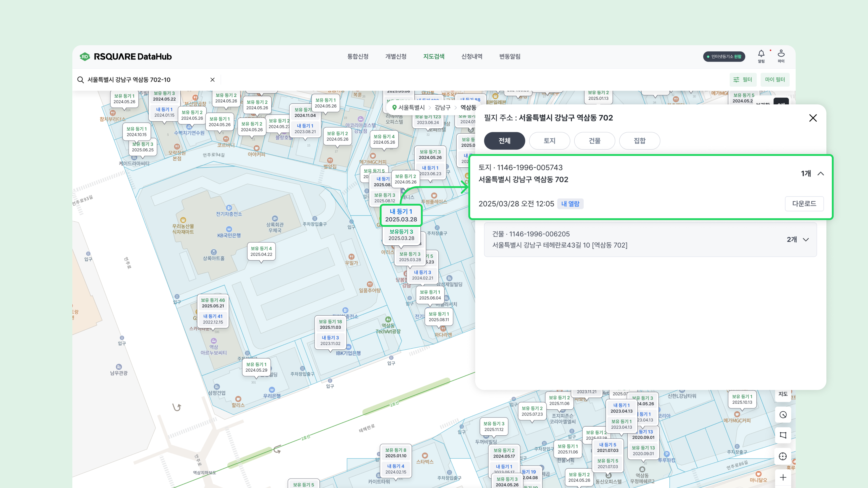Collapse the 토지 1개 record section
This screenshot has width=868, height=488.
pyautogui.click(x=821, y=174)
